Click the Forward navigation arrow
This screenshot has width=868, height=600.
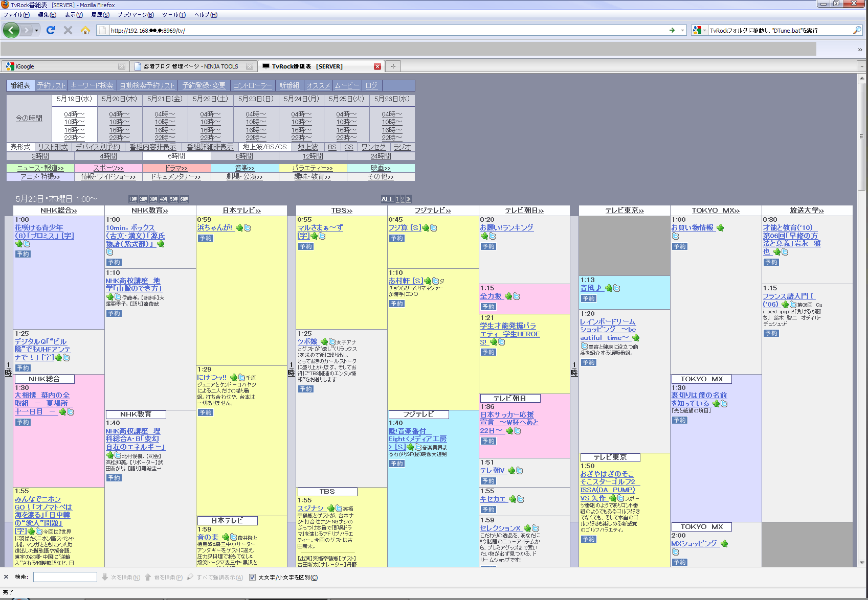(x=26, y=30)
